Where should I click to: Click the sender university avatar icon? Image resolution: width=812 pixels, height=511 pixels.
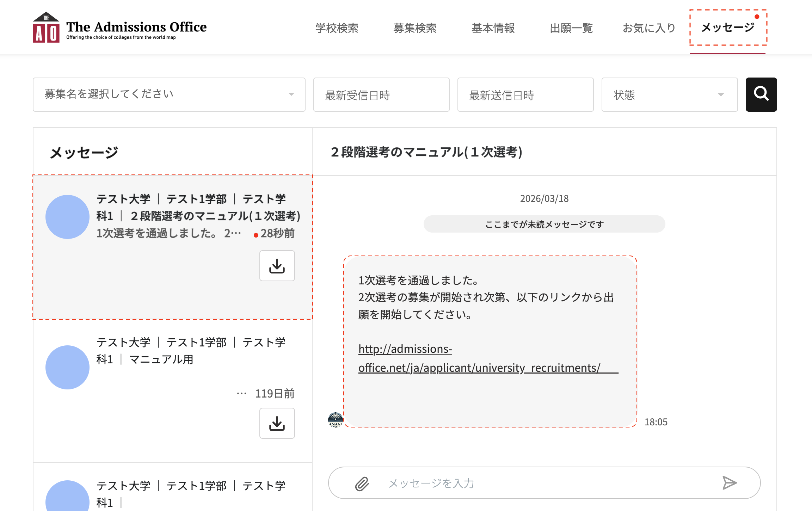335,420
